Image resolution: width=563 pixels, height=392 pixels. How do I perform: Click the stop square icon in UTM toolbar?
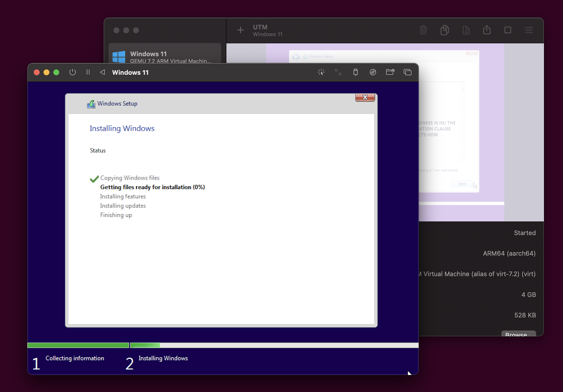[x=508, y=30]
